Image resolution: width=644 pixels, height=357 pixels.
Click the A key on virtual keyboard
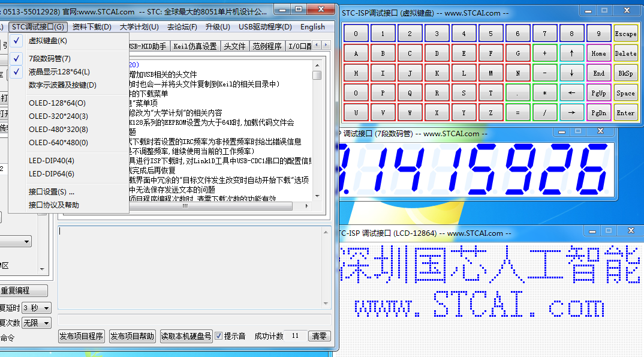click(x=356, y=53)
